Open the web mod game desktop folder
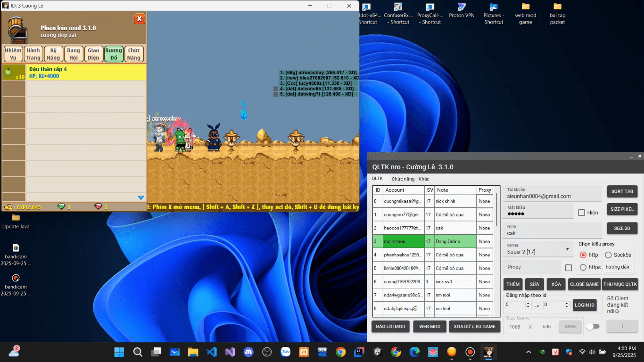The image size is (644, 362). coord(526,13)
